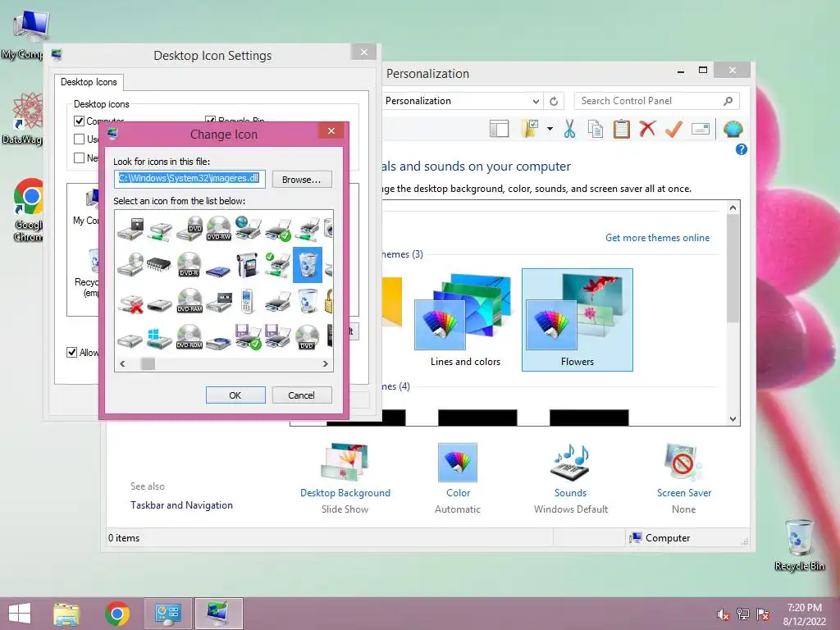Confirm with OK in Change Icon
Screen dimensions: 840x630
pos(235,395)
